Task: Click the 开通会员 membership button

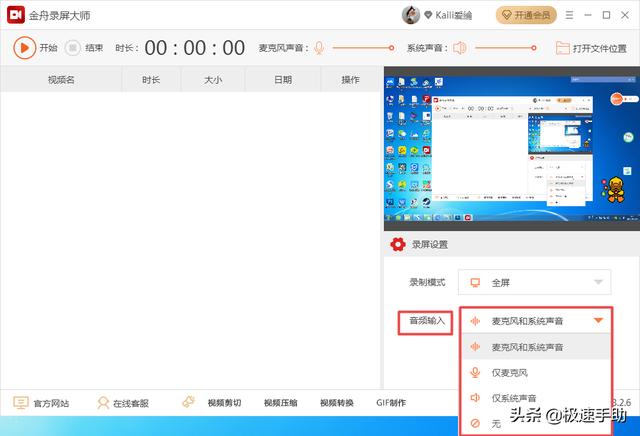Action: pyautogui.click(x=526, y=16)
